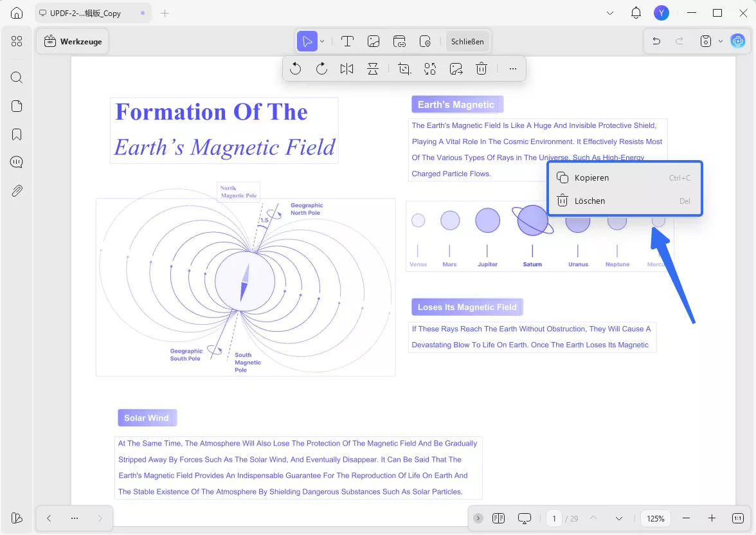Image resolution: width=756 pixels, height=535 pixels.
Task: Set actual size 1:1 view
Action: (x=738, y=518)
